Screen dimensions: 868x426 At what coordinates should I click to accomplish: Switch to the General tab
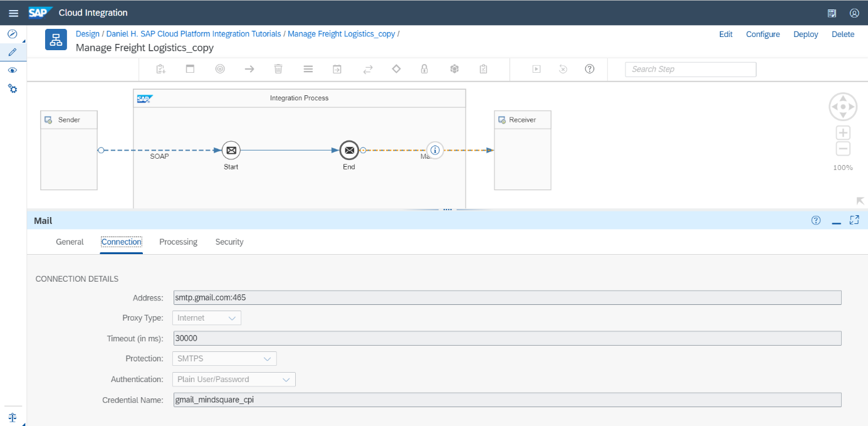[70, 242]
